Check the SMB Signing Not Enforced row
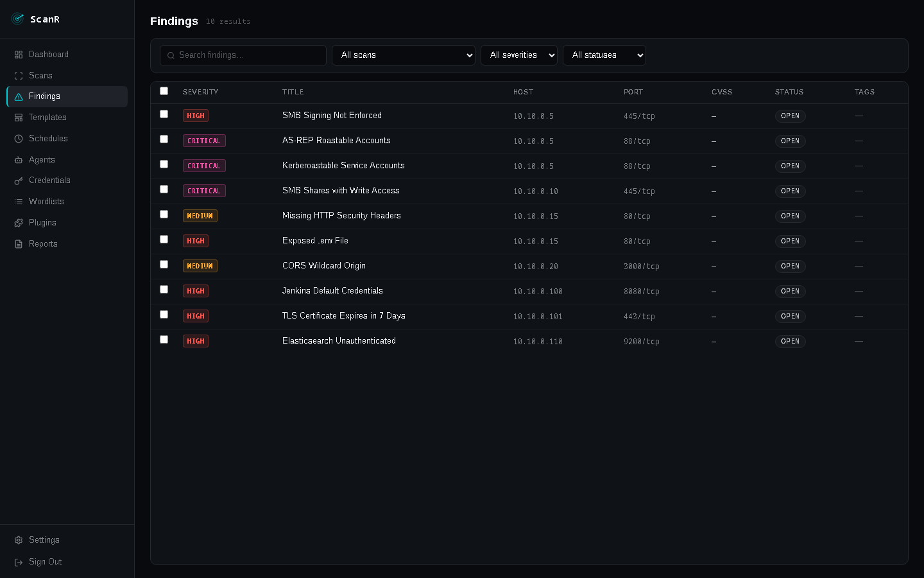The image size is (924, 578). pos(164,114)
